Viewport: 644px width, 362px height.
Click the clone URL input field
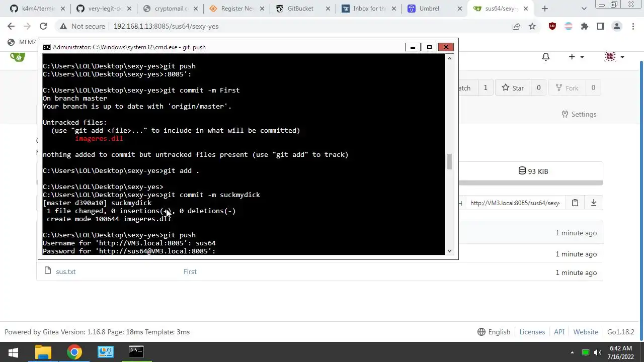(515, 203)
